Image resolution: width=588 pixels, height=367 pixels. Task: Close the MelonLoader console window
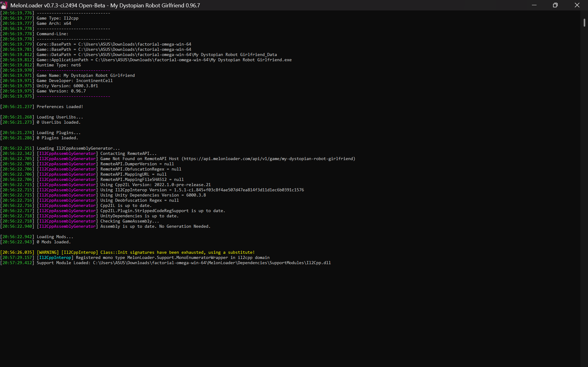[577, 5]
